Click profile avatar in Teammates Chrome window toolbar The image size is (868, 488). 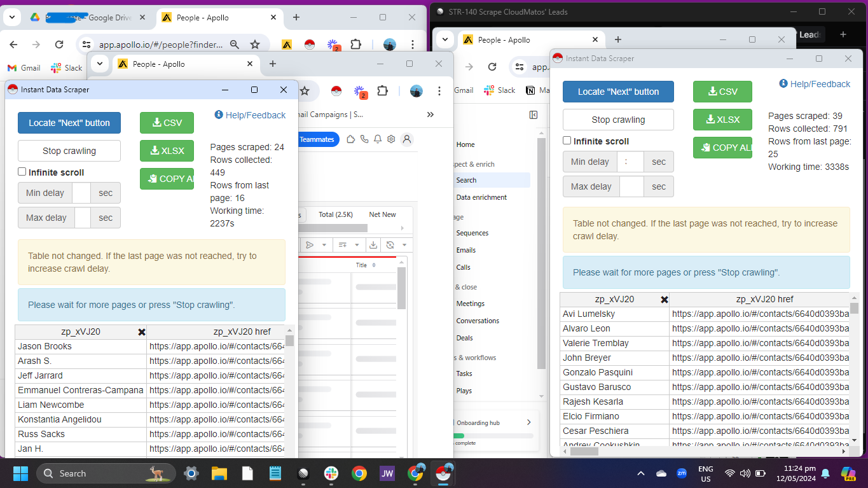[417, 91]
